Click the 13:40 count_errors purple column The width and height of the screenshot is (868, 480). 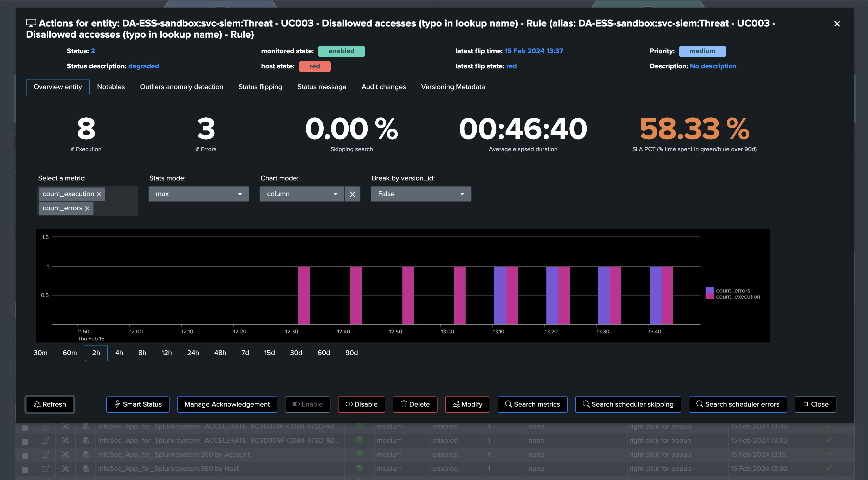coord(655,296)
